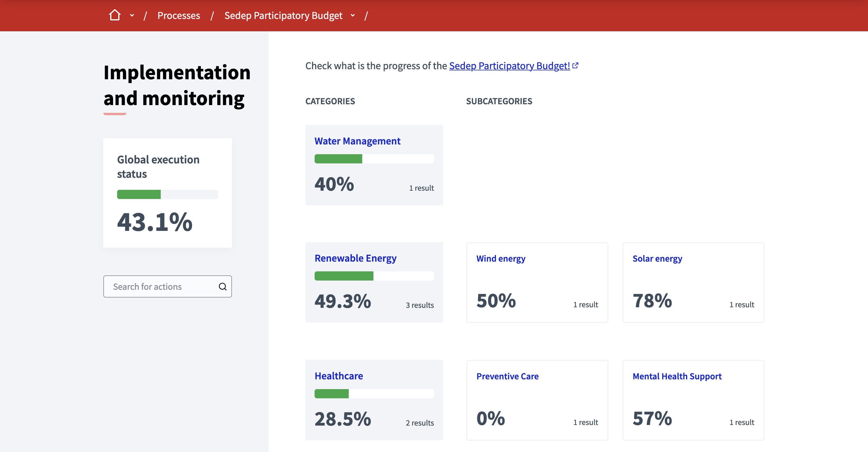Open the Mental Health Support subcategory
The image size is (868, 452).
pos(677,376)
